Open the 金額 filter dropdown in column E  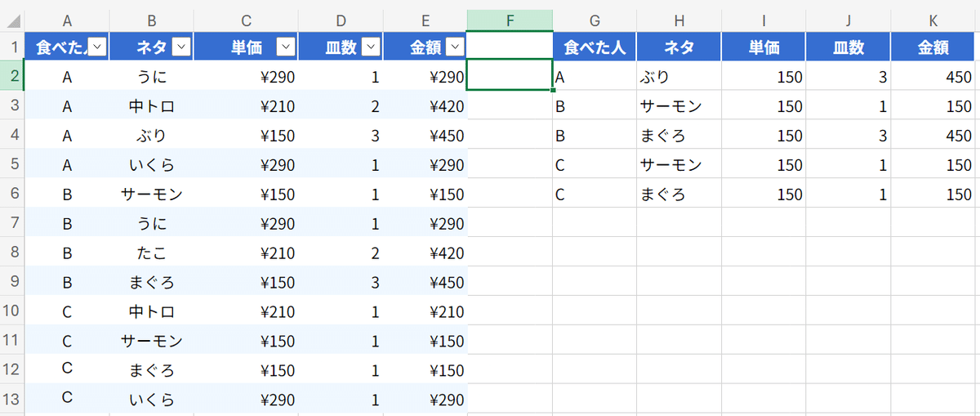455,48
